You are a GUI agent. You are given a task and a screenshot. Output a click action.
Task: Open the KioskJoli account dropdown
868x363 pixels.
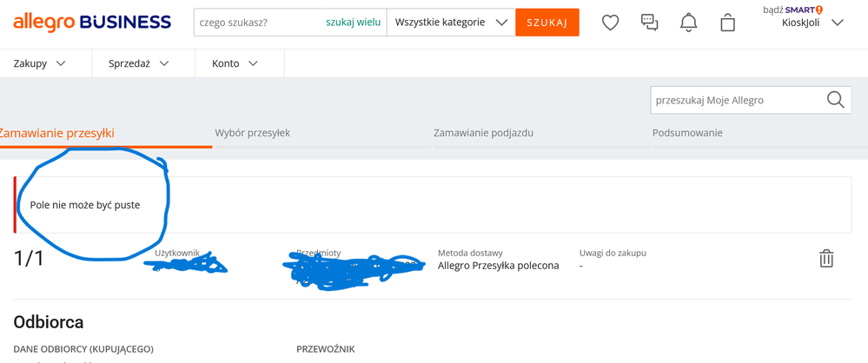[x=812, y=23]
